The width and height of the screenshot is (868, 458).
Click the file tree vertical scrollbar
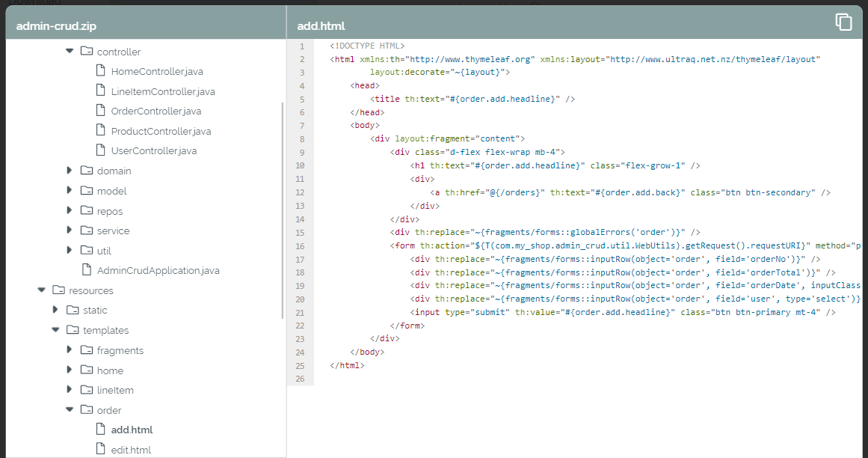pos(283,210)
